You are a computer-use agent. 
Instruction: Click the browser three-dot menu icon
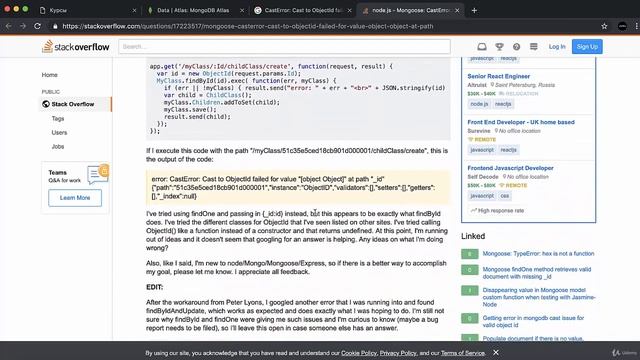coord(636,26)
